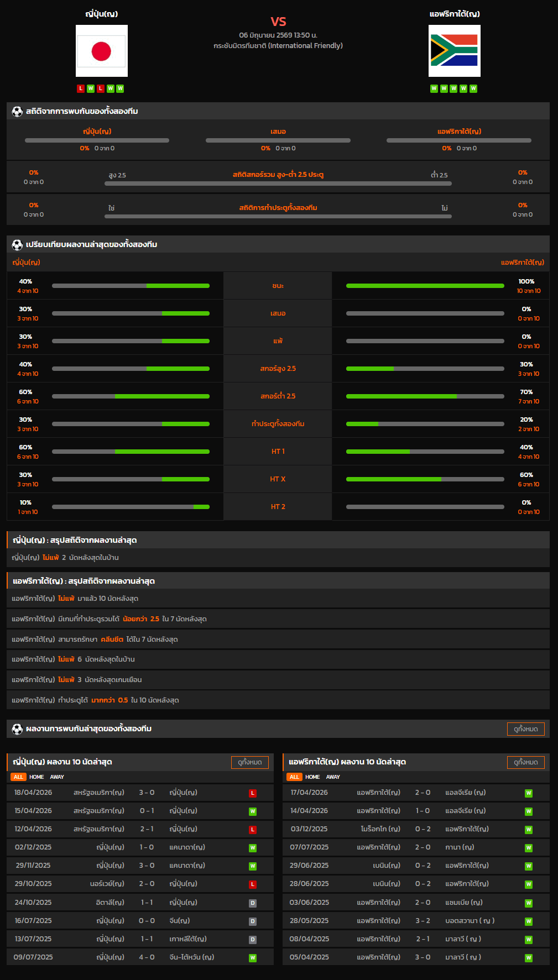This screenshot has width=558, height=980.
Task: Click soccer ball icon beside head-to-head statistics header
Action: [x=17, y=111]
